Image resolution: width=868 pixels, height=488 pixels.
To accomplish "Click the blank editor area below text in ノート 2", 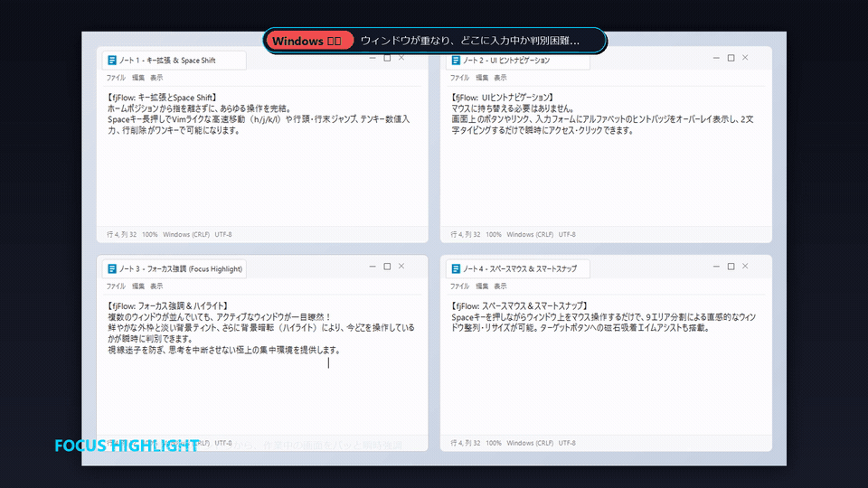I will pyautogui.click(x=606, y=180).
